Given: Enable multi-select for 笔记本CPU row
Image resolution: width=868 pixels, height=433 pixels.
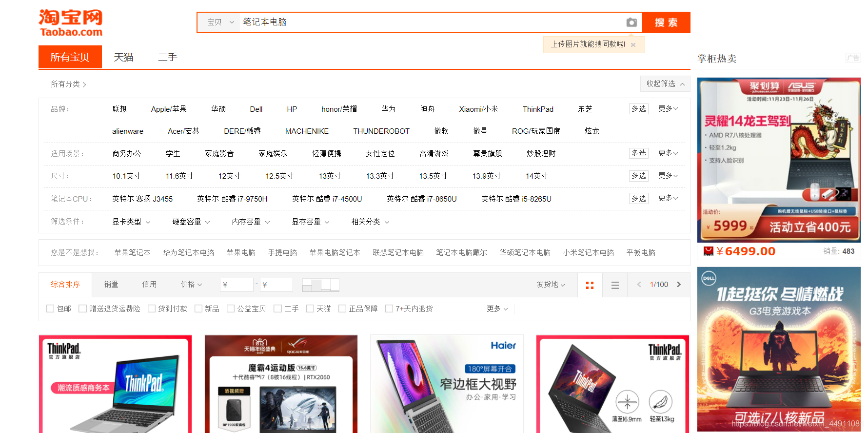Looking at the screenshot, I should 639,199.
